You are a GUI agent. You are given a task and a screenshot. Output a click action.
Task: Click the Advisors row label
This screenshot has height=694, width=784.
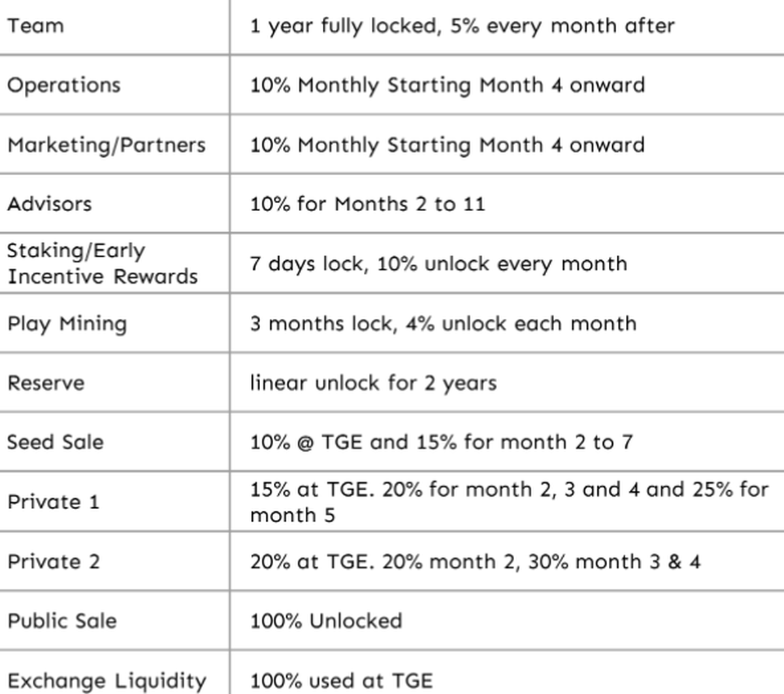pyautogui.click(x=50, y=204)
